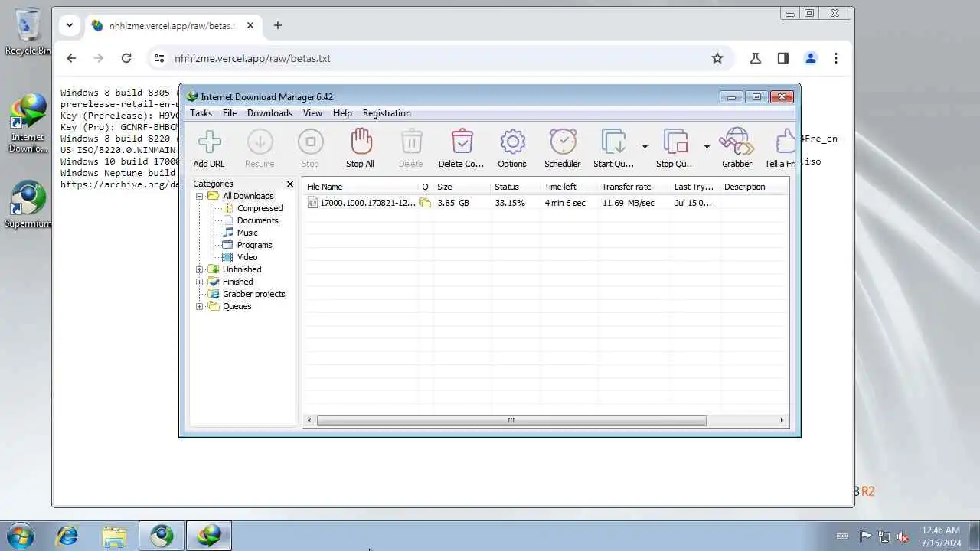
Task: Open the Grabber toolbar icon
Action: [737, 142]
